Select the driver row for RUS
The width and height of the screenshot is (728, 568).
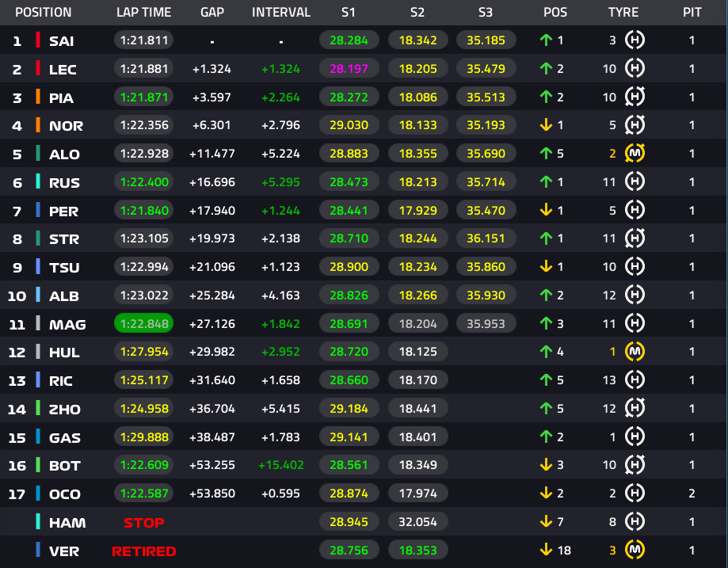364,182
